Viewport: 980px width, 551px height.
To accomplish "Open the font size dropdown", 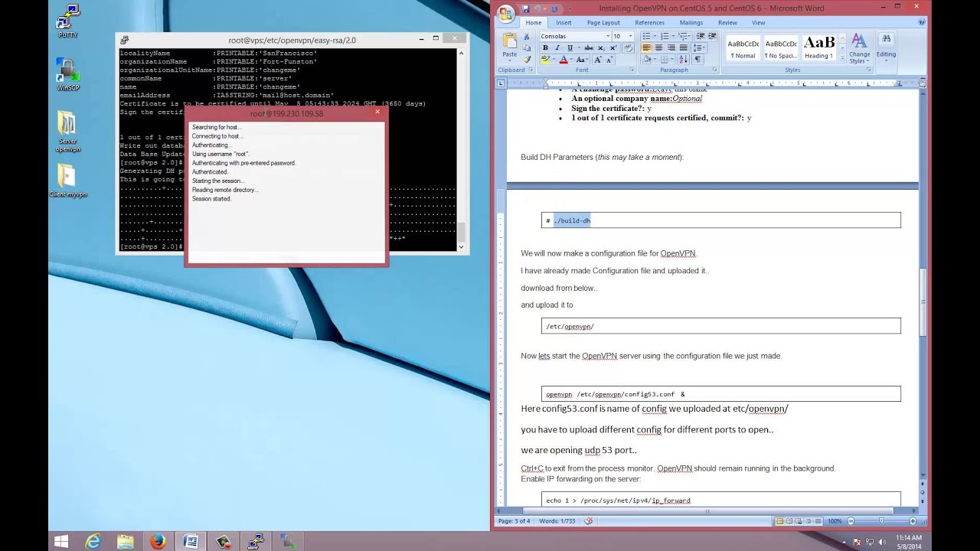I will click(x=630, y=36).
